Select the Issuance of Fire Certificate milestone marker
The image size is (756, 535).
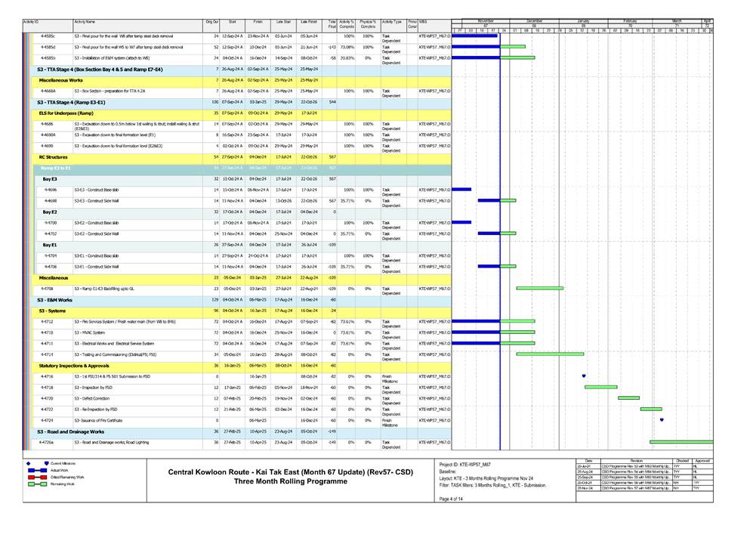point(662,419)
